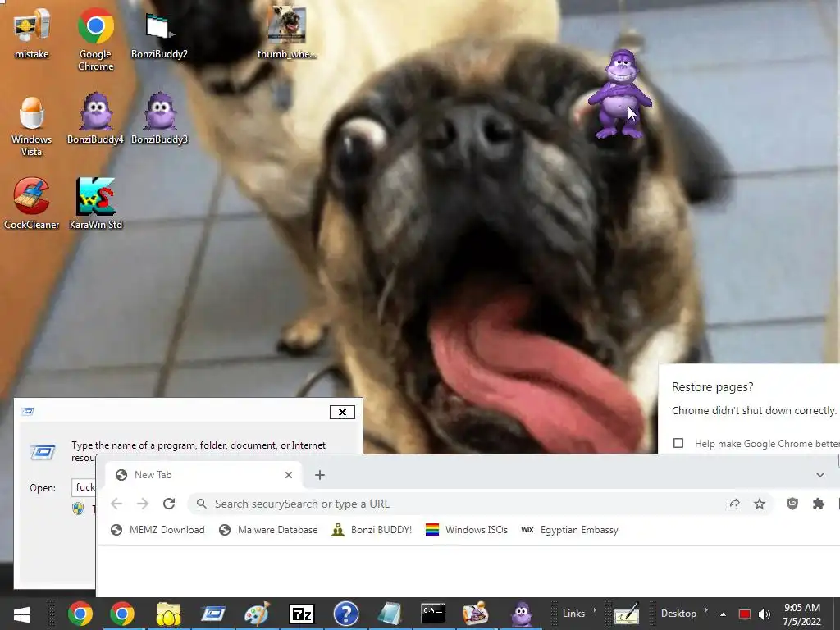
Task: Open second Chrome taskbar icon
Action: pyautogui.click(x=122, y=614)
